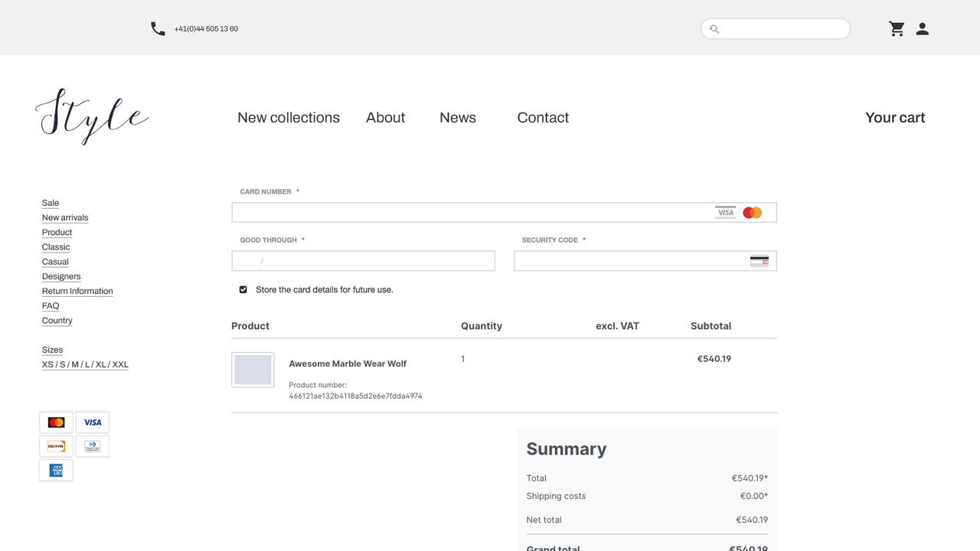Uncheck Store the card details for future use
Screen dimensions: 980x551
pos(243,290)
